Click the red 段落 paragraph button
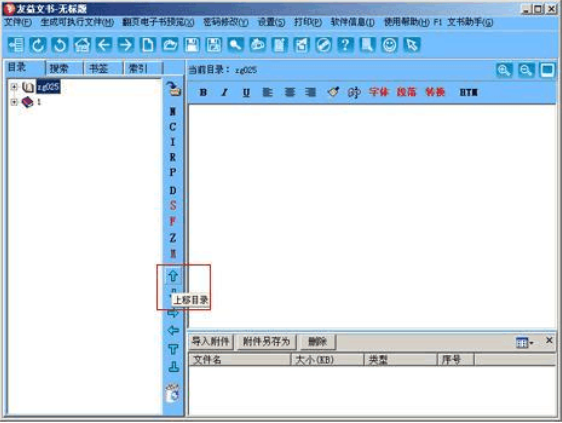The image size is (562, 423). coord(406,92)
